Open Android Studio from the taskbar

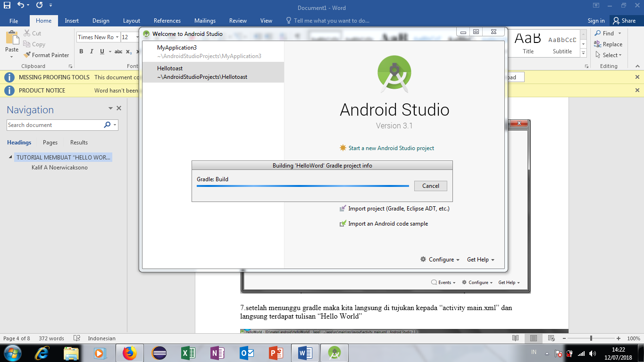pos(334,353)
